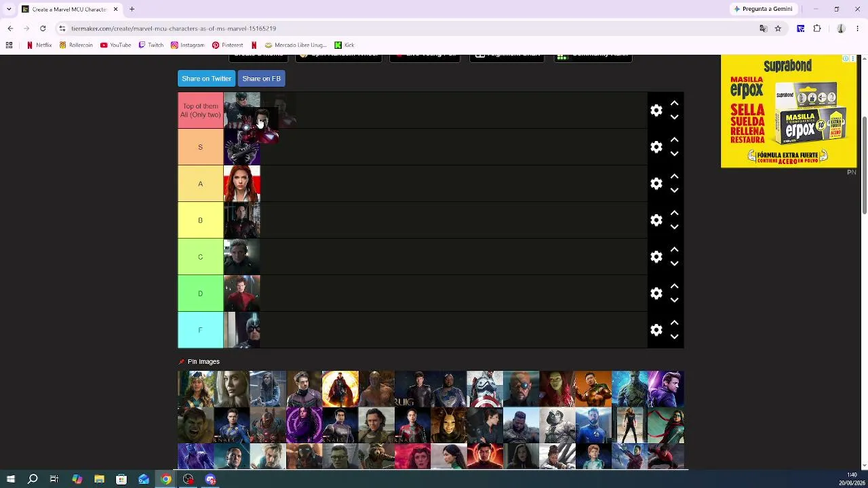Open the Chrome profile avatar

[841, 28]
